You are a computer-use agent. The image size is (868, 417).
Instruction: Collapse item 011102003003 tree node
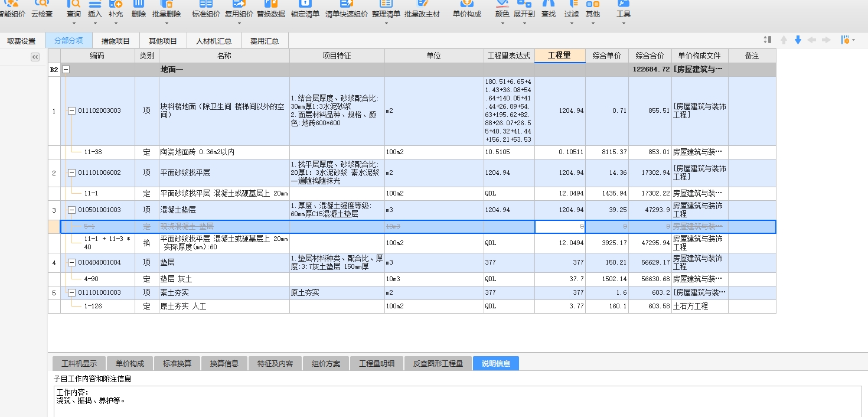coord(72,110)
